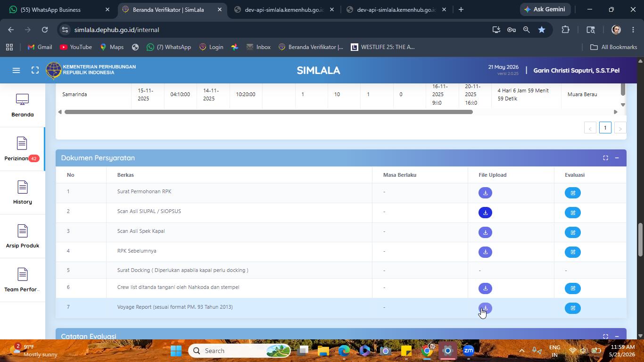Open the hamburger menu in the SIMLALA header

point(16,70)
